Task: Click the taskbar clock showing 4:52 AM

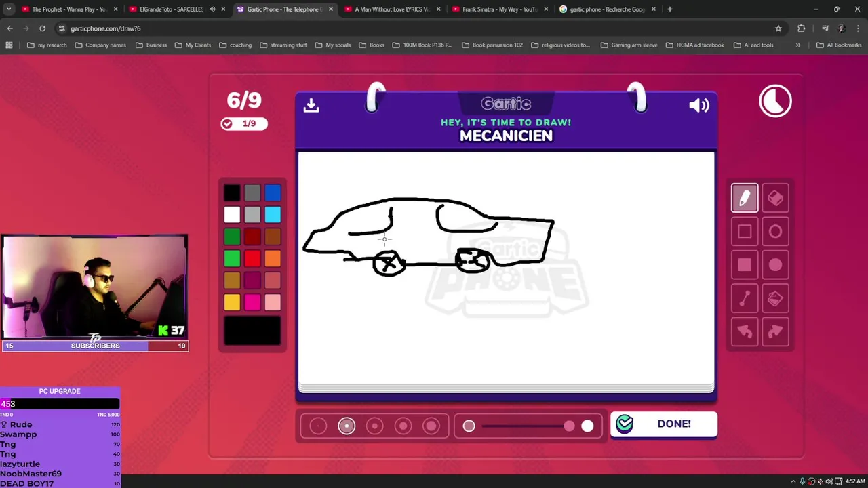Action: click(854, 481)
